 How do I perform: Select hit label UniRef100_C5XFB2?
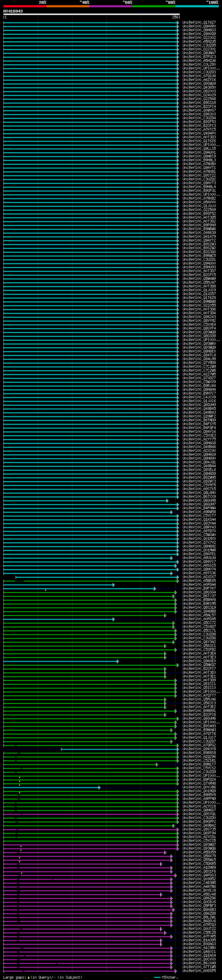pos(199,649)
